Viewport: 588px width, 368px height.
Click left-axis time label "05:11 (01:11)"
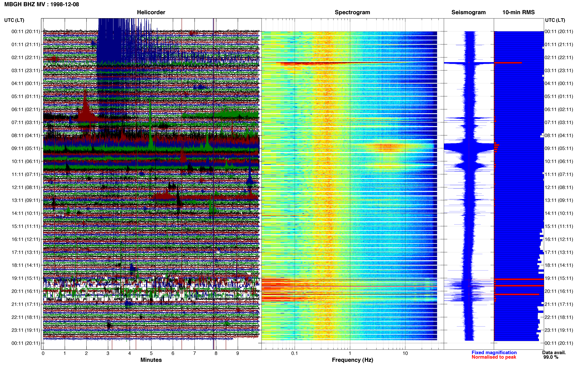pyautogui.click(x=26, y=96)
